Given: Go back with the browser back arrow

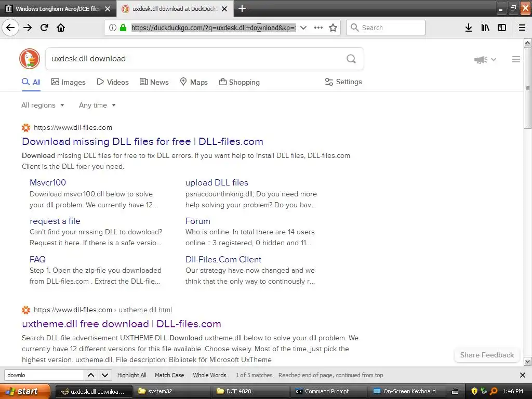Looking at the screenshot, I should 10,28.
